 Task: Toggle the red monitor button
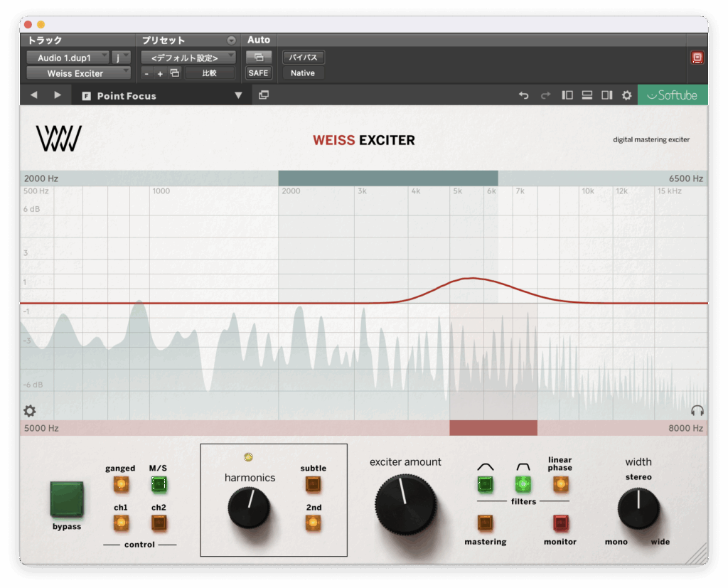560,523
